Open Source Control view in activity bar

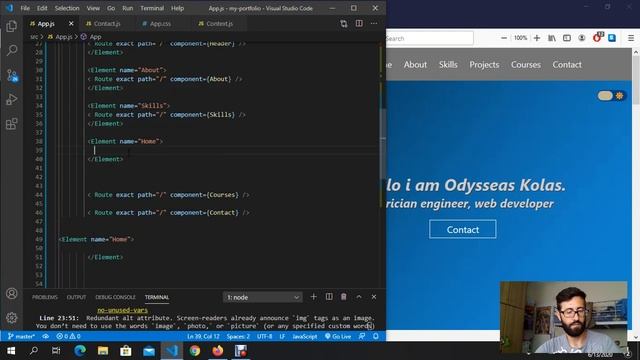(11, 75)
